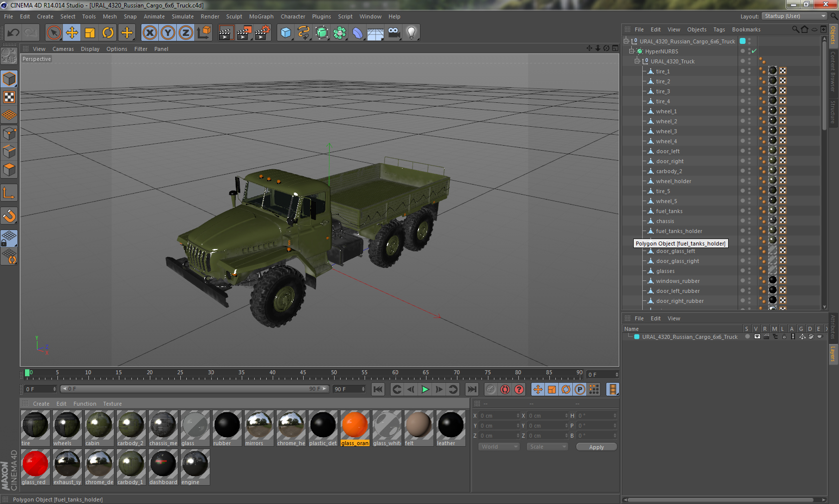
Task: Switch to Model mode in left toolbar
Action: (x=9, y=79)
